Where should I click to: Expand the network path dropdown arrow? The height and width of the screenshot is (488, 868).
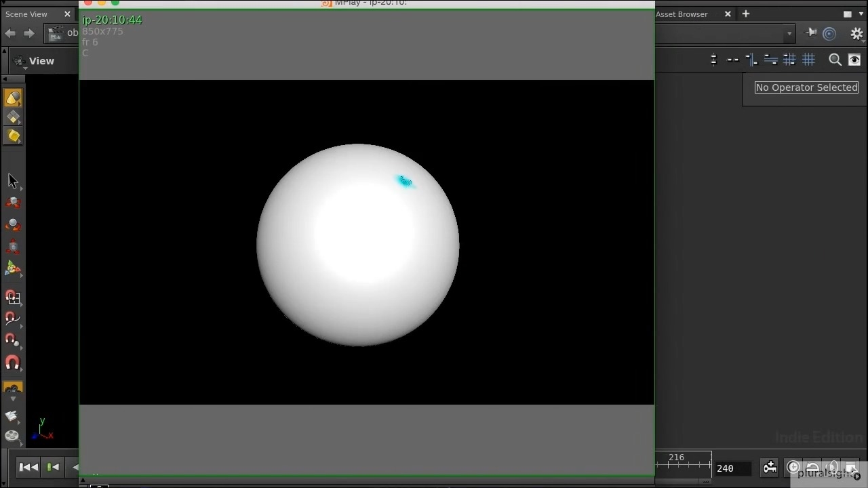789,33
